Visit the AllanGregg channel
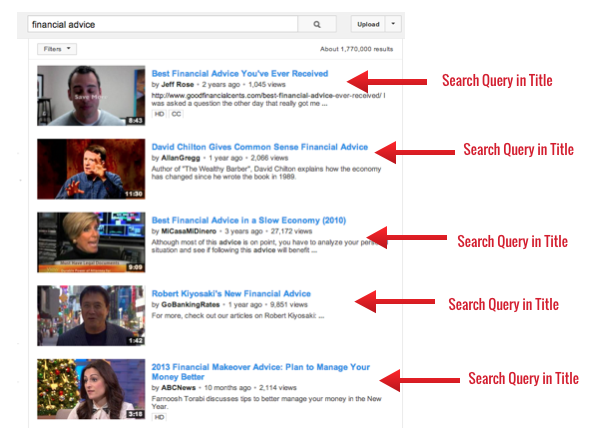The image size is (594, 431). coord(181,158)
